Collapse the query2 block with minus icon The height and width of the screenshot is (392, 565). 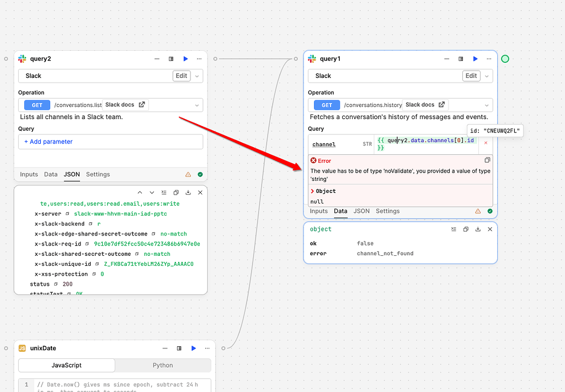tap(157, 58)
